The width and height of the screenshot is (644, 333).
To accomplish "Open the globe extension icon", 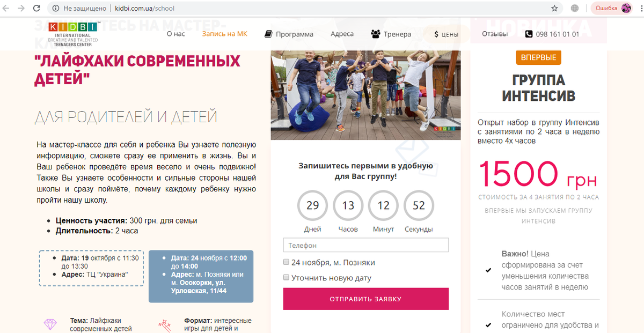I will [x=575, y=9].
